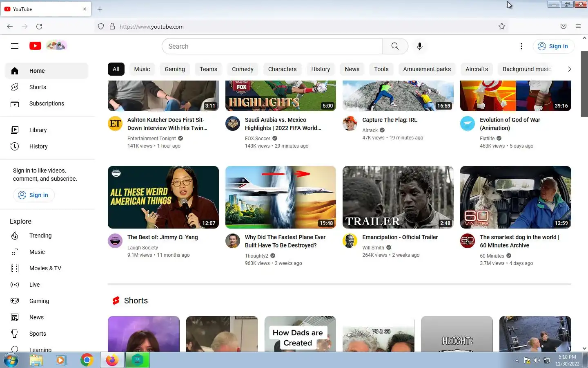The image size is (588, 368).
Task: Select the Amusement parks filter chip
Action: (x=427, y=69)
